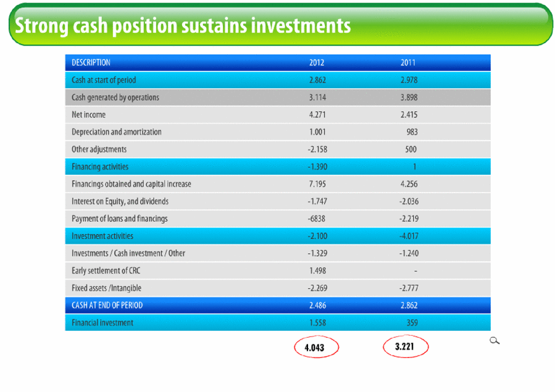Click the 2011 financing activities value 1
Viewport: 555px width, 392px height.
click(414, 167)
